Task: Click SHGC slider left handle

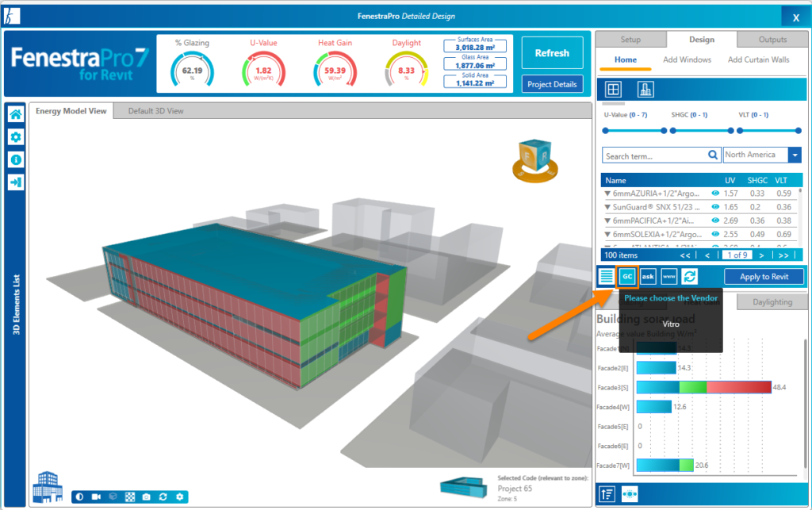Action: 673,131
